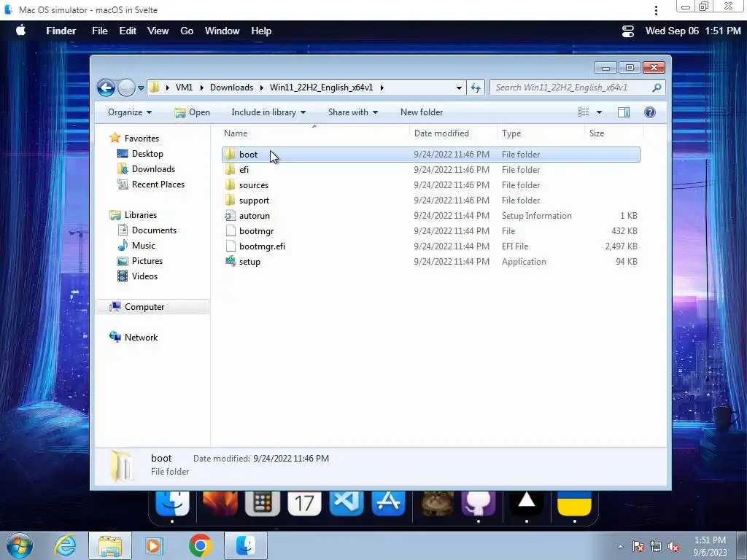Image resolution: width=747 pixels, height=560 pixels.
Task: Click the search magnifier icon
Action: coord(657,87)
